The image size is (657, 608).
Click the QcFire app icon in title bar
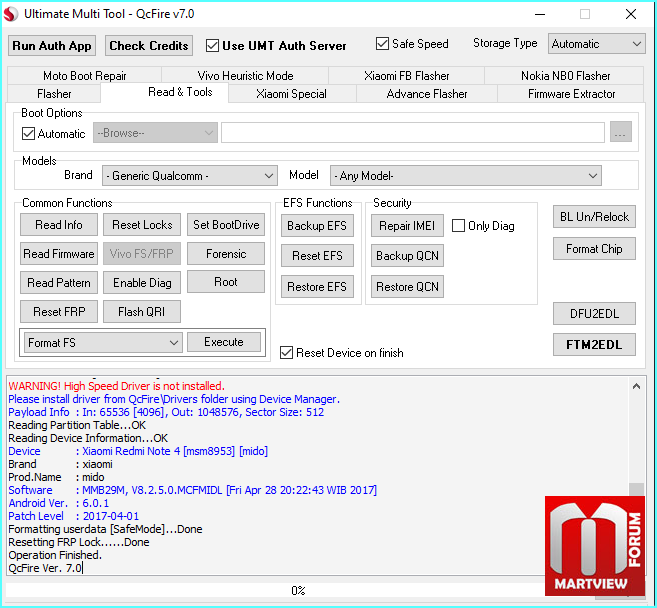[11, 14]
